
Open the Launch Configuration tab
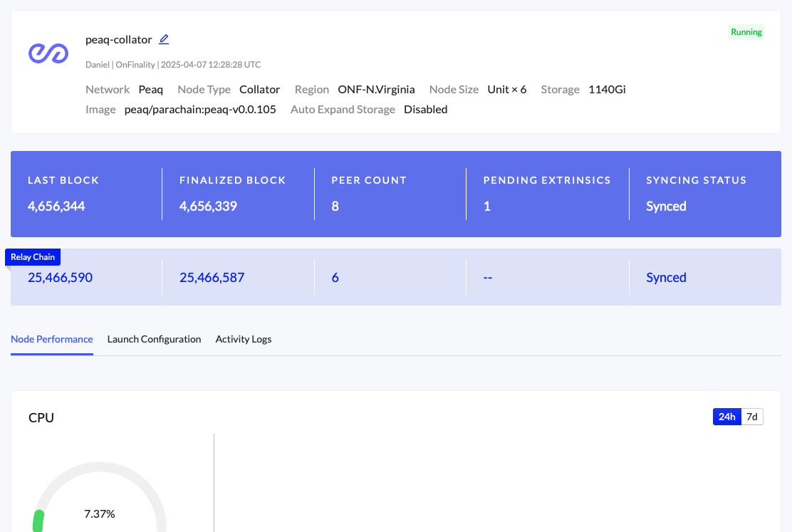(x=154, y=339)
